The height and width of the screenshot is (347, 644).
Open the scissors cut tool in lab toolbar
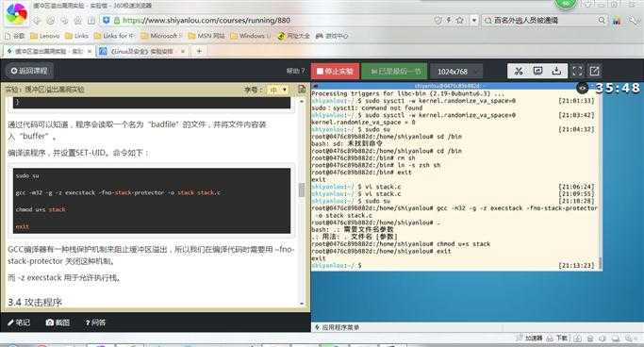pos(519,71)
